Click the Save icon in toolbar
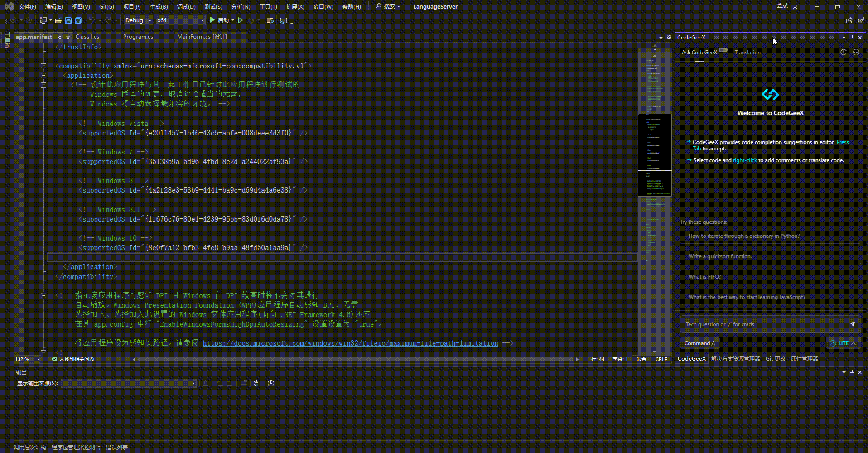 click(68, 20)
